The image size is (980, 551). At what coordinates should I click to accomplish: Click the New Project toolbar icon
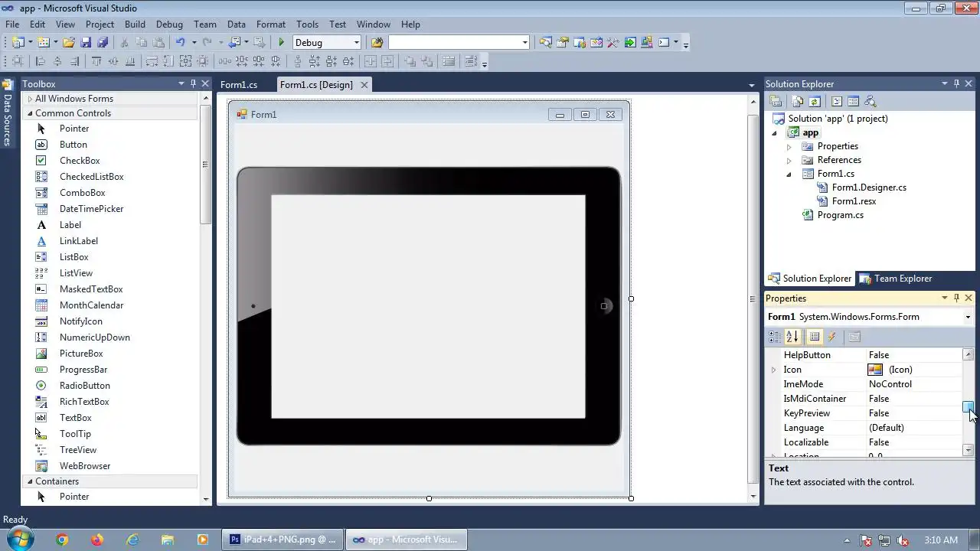click(17, 43)
